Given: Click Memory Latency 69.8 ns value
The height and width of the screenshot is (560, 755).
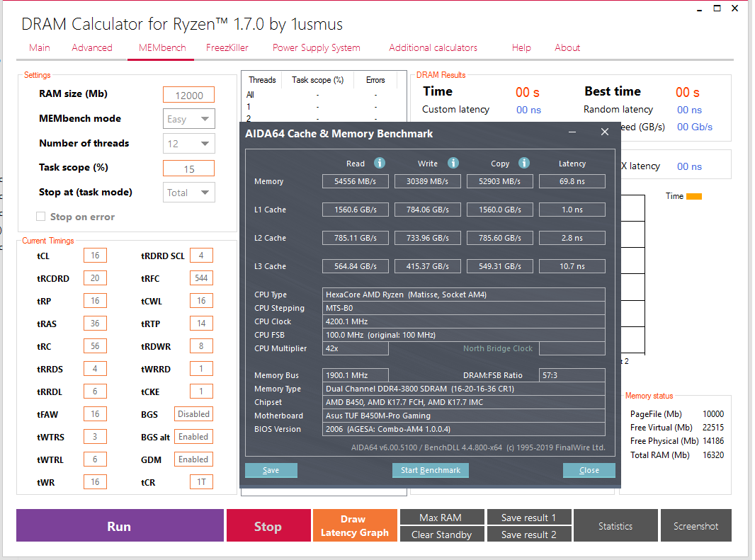Looking at the screenshot, I should coord(572,181).
